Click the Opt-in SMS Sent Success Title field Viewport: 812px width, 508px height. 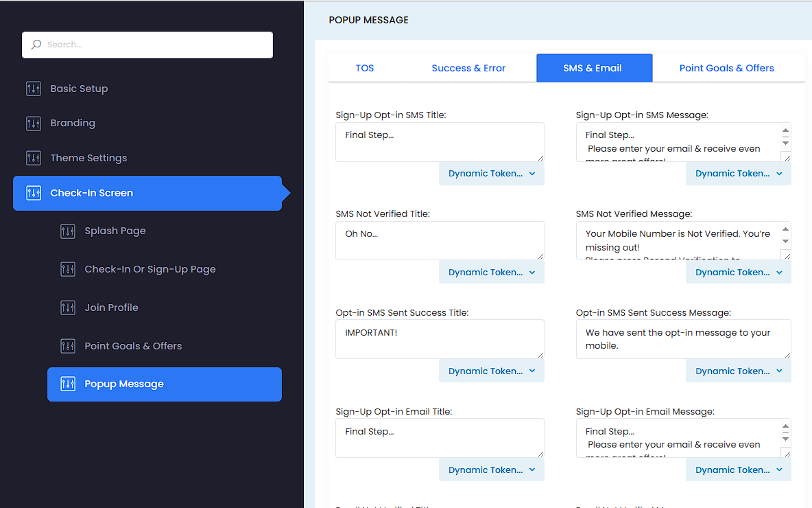pyautogui.click(x=440, y=339)
